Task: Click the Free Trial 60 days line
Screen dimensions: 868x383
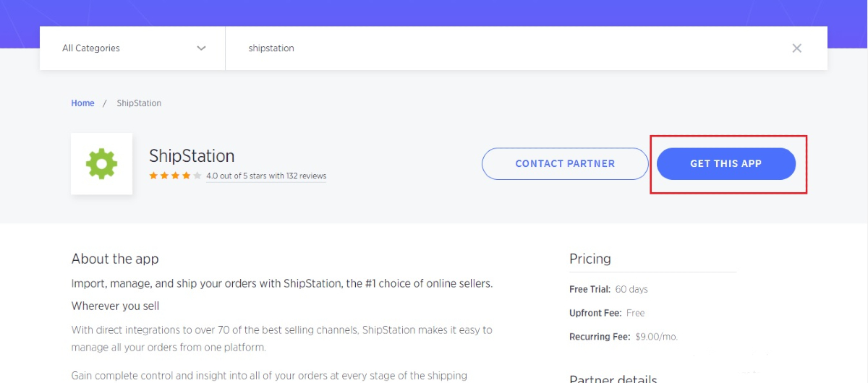Action: click(x=608, y=289)
